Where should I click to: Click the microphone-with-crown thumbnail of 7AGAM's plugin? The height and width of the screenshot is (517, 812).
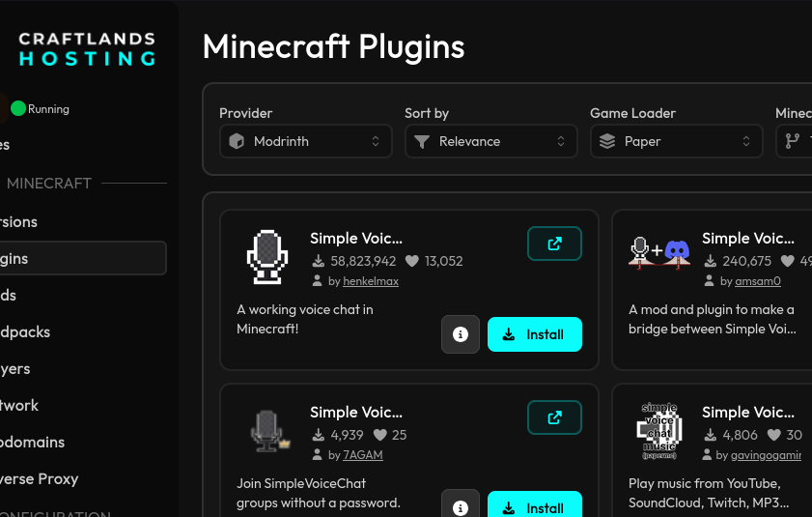(269, 431)
